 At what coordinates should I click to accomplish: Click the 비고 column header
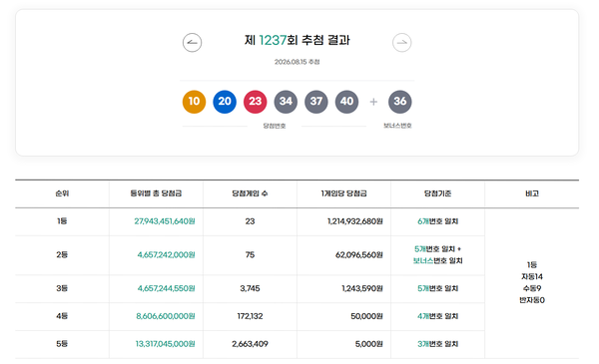pos(532,193)
